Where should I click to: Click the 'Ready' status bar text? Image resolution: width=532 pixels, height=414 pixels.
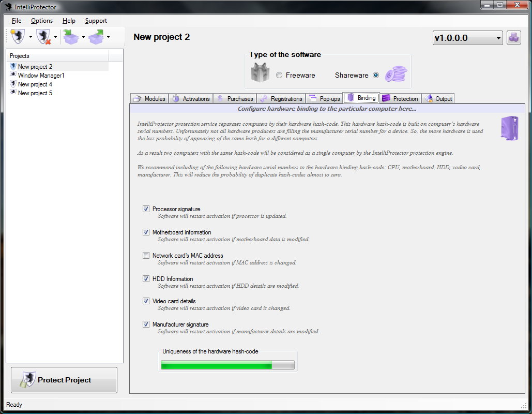tap(14, 405)
